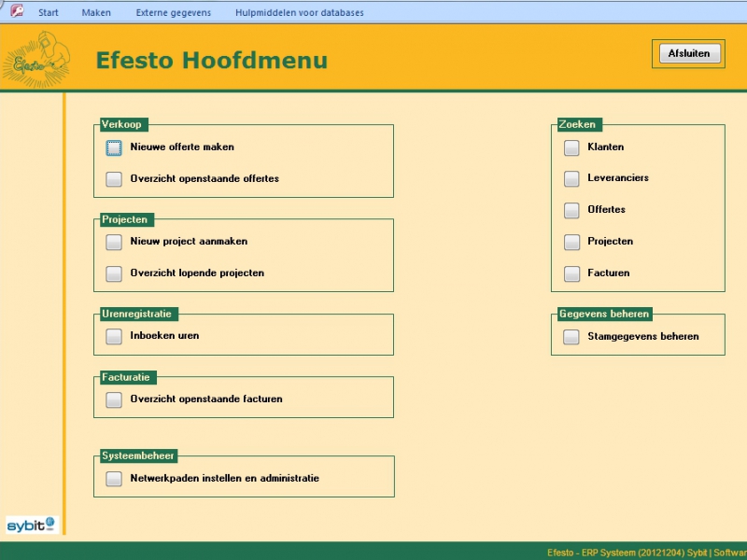Open Netwerkpaden instellen en administratie
This screenshot has height=560, width=747.
114,479
